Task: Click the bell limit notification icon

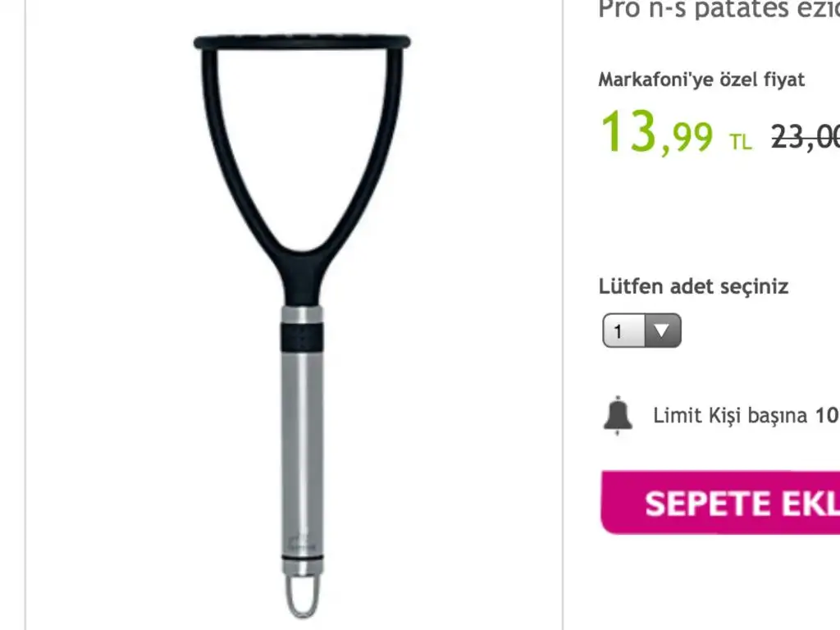Action: 618,415
